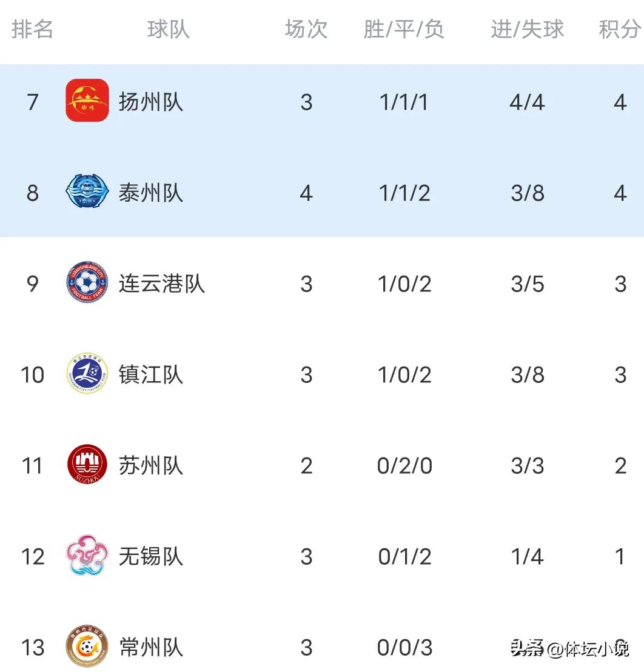Tap the Suzhou dark red logo

click(87, 464)
